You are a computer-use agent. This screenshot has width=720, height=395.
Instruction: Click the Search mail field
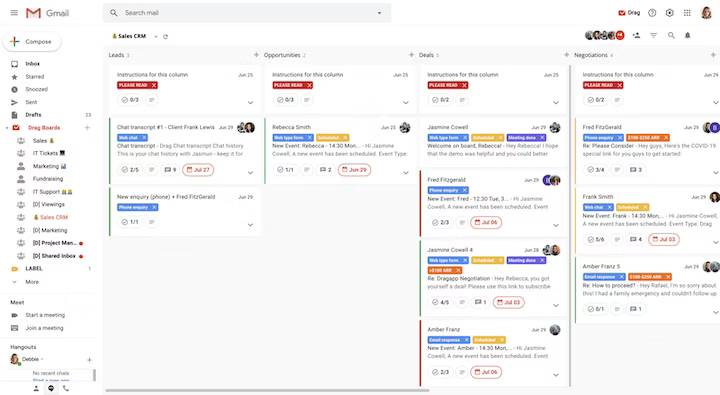tap(247, 13)
